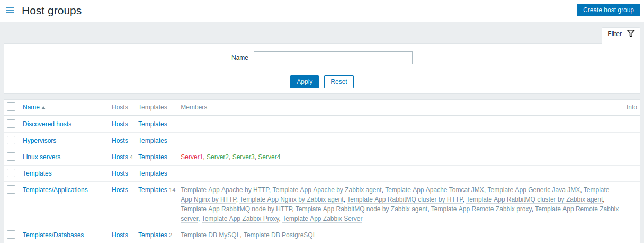Check the Discovered hosts row checkbox
This screenshot has width=644, height=243.
(11, 124)
